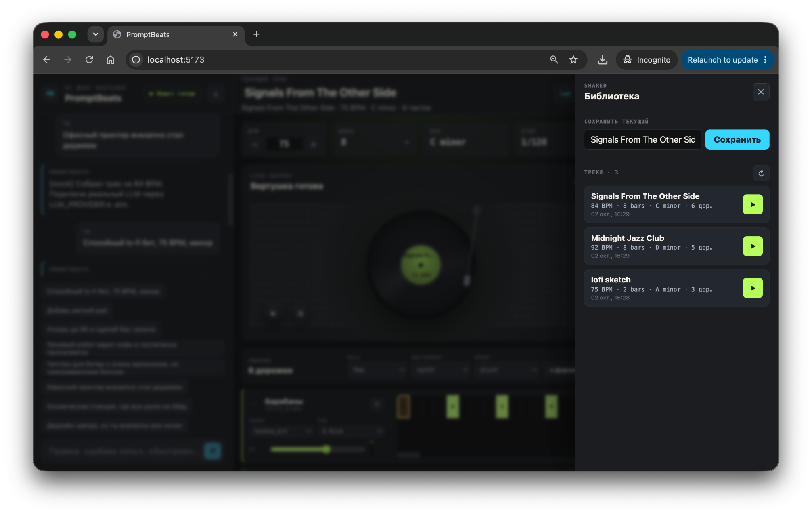Screen dimensions: 812x515
Task: Go forward in browser history
Action: click(x=68, y=60)
